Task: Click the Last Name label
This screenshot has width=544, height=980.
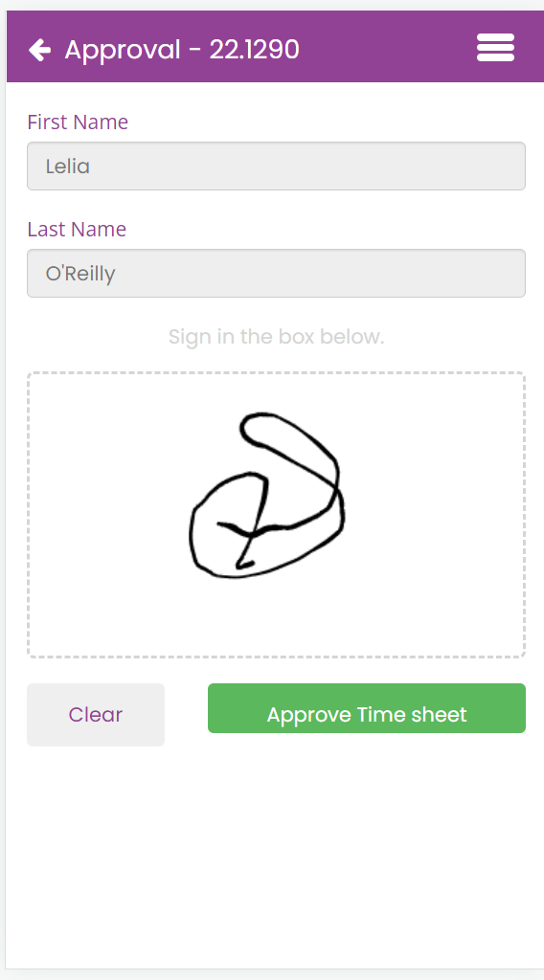Action: [77, 229]
